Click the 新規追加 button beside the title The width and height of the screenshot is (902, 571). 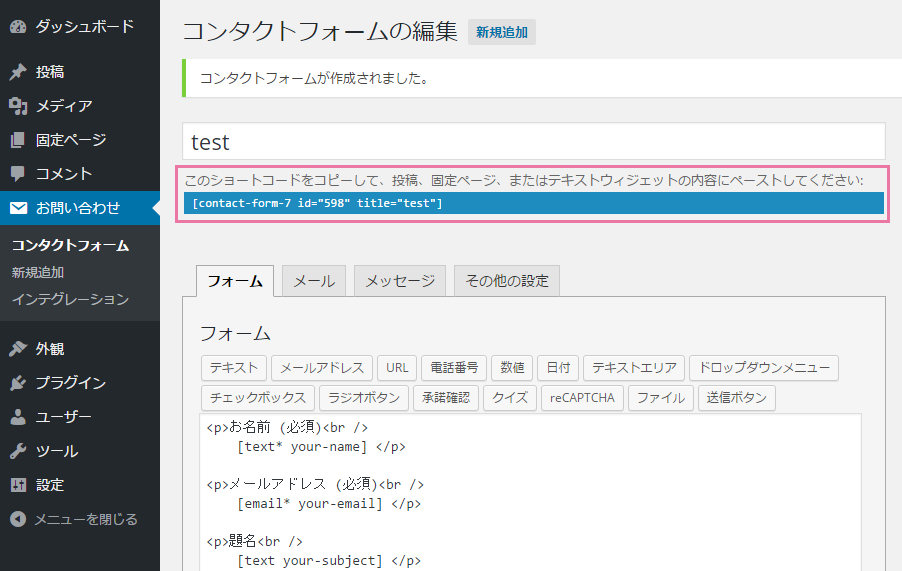coord(502,32)
